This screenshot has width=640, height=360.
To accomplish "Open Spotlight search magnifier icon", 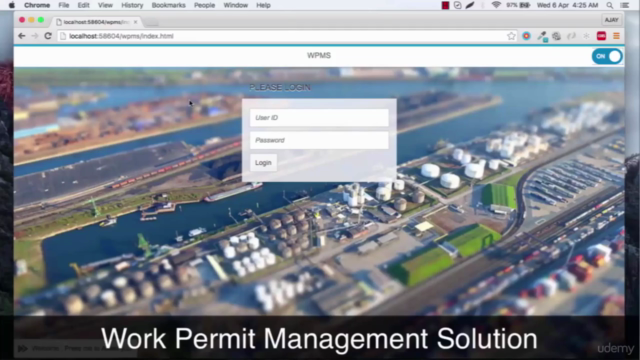I will click(610, 5).
